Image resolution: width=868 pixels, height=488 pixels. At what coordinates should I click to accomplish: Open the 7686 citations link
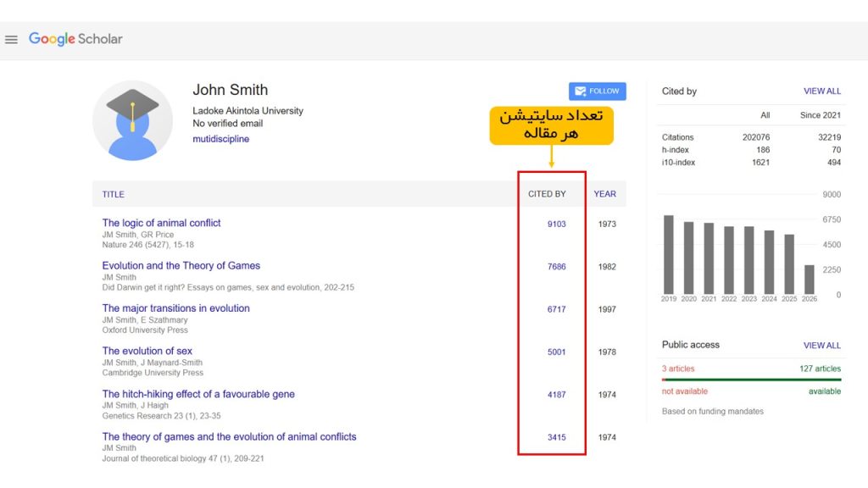pos(556,267)
